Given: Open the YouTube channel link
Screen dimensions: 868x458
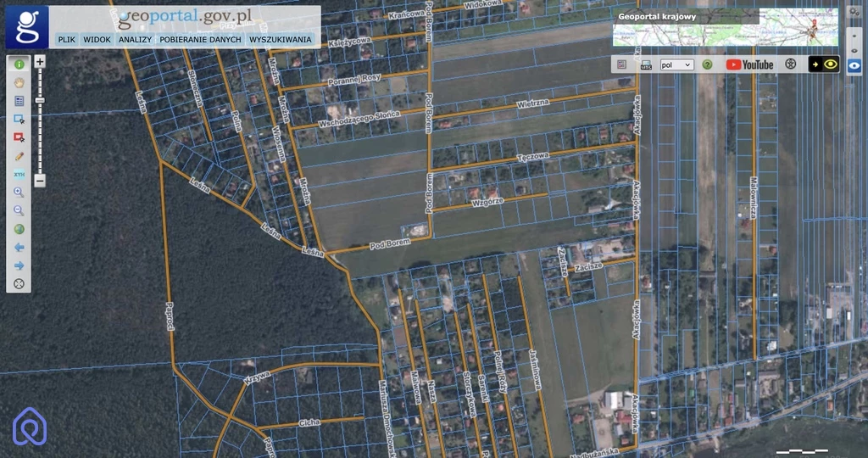Looking at the screenshot, I should 749,64.
